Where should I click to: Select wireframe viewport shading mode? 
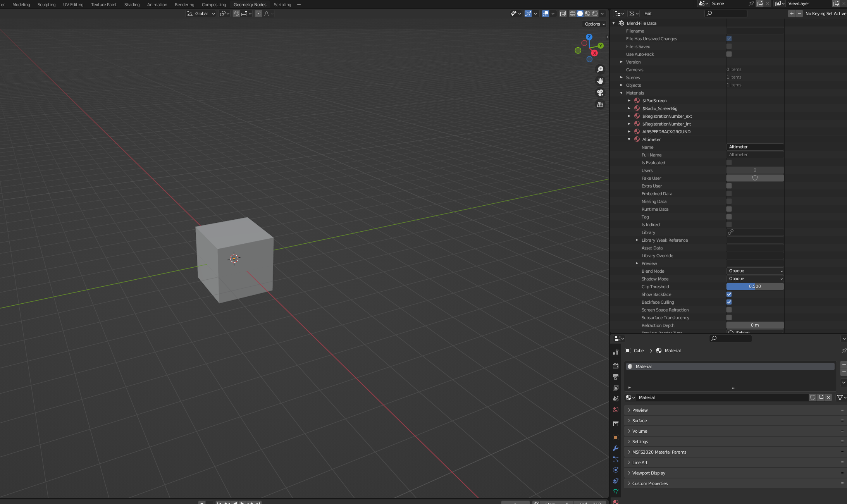572,14
